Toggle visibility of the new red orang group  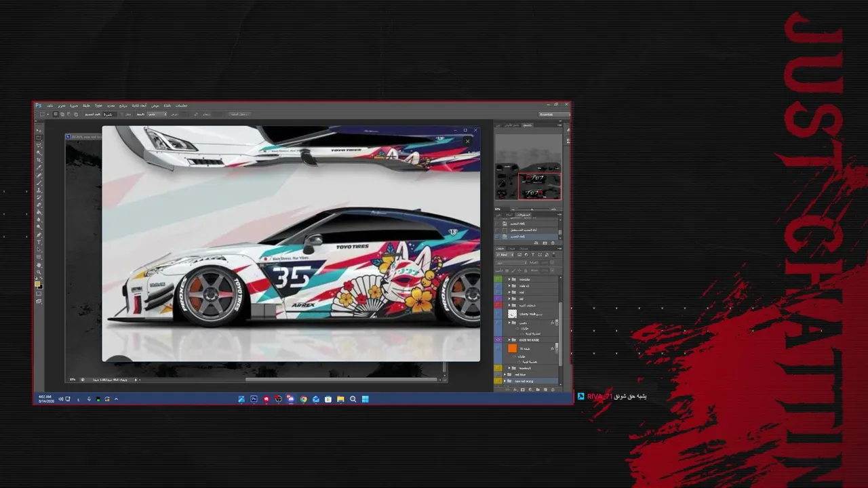tap(498, 381)
